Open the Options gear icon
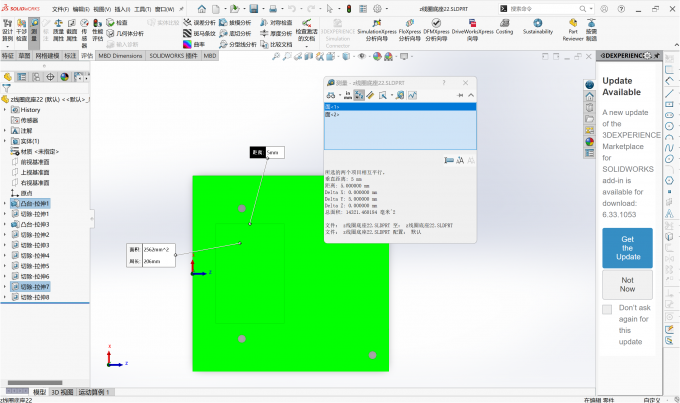This screenshot has width=680, height=403. coord(377,9)
